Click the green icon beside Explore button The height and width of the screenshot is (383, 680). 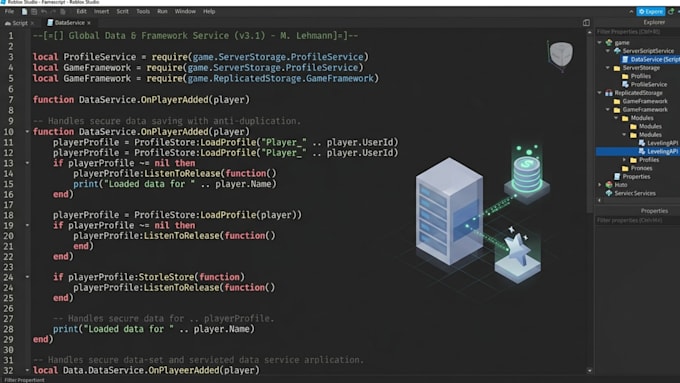(671, 12)
